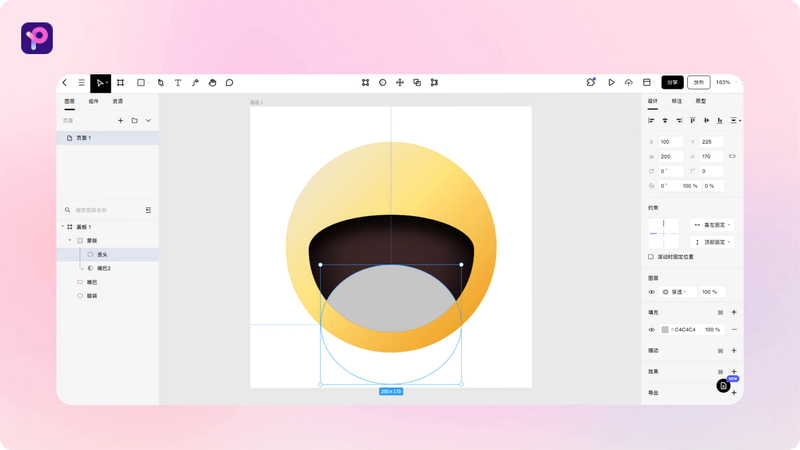
Task: Switch to the Components tab in left panel
Action: [93, 102]
